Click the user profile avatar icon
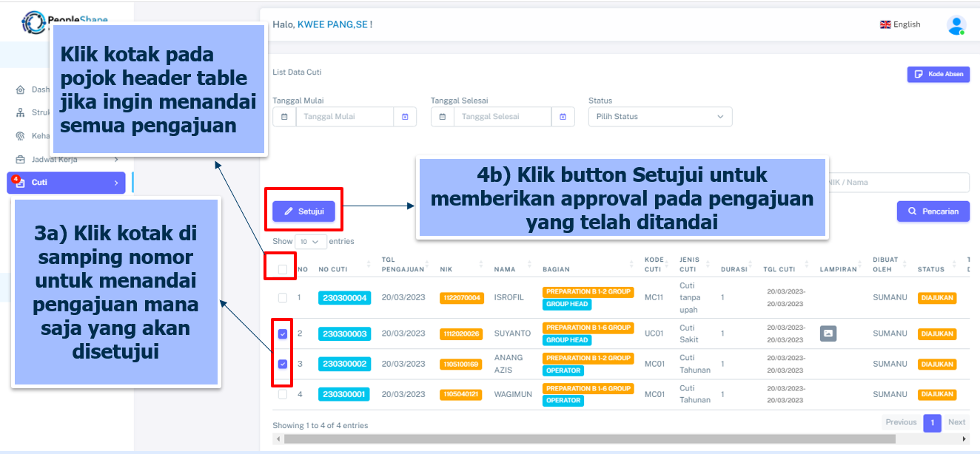This screenshot has height=454, width=980. tap(956, 25)
